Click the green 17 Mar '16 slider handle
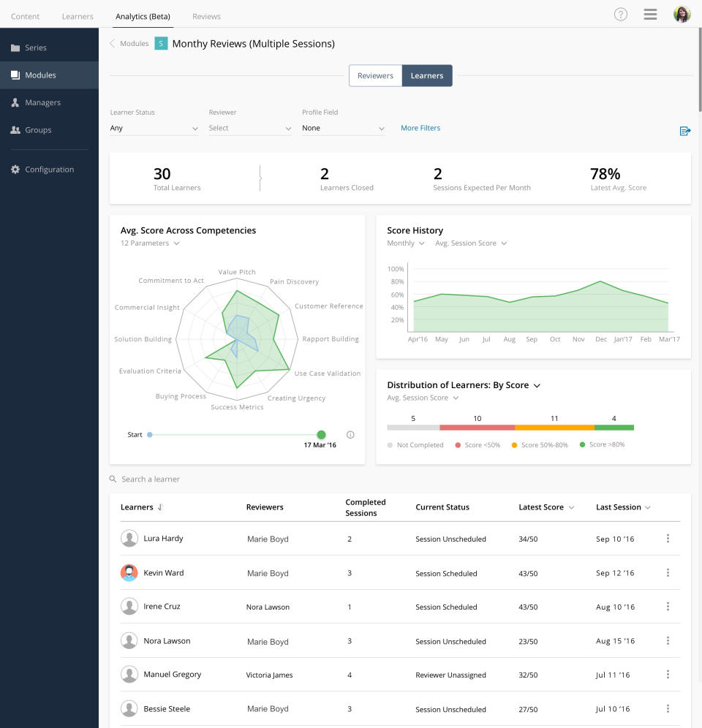 point(321,435)
